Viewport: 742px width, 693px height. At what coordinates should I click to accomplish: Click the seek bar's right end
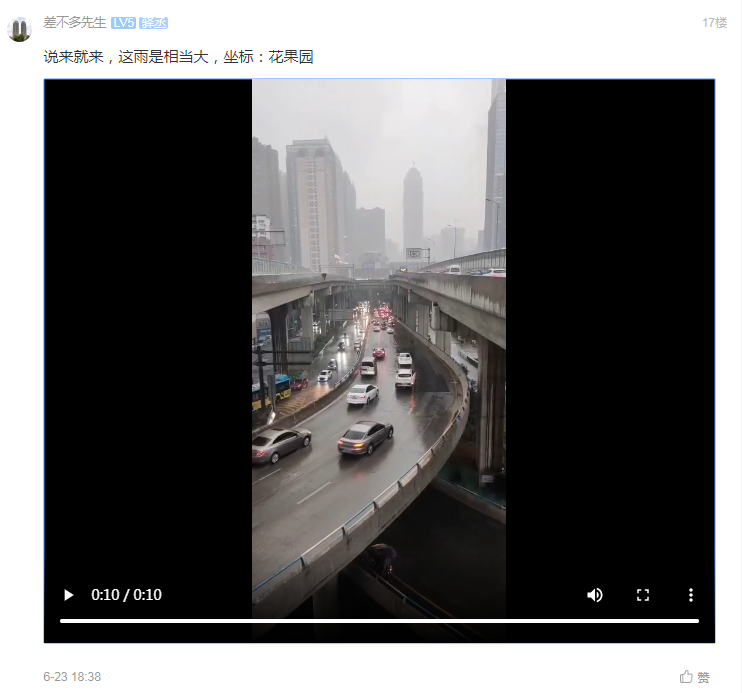698,621
